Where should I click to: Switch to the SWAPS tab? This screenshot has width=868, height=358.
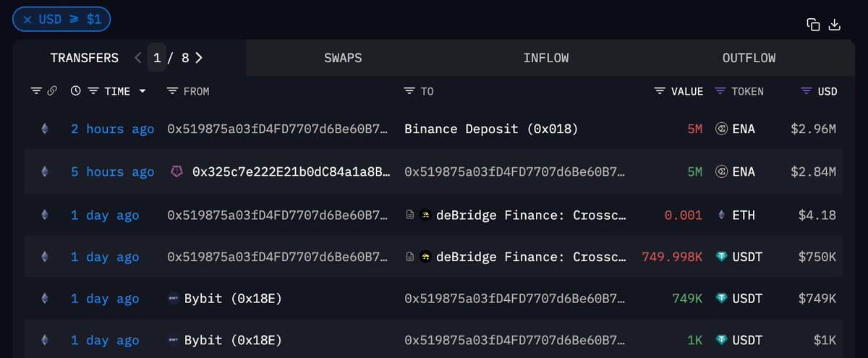(x=343, y=58)
